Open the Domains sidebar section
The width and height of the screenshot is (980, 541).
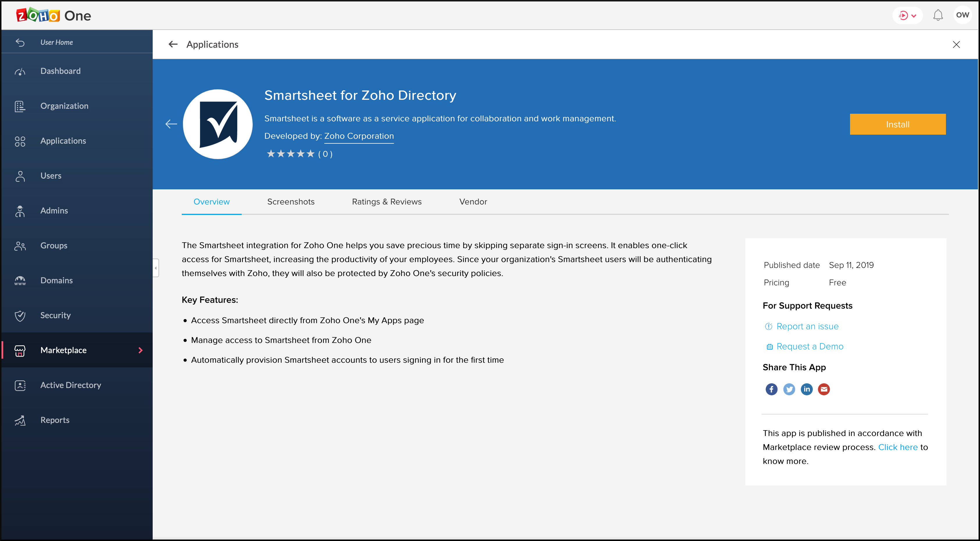[x=56, y=280]
